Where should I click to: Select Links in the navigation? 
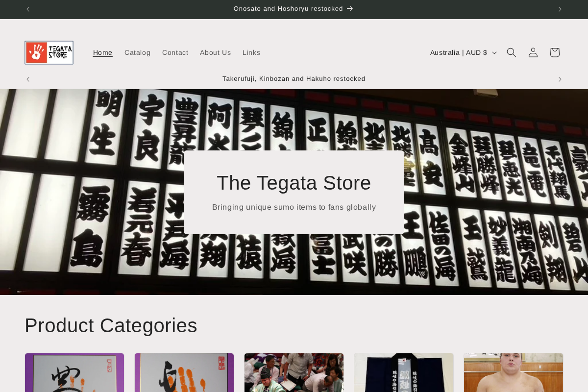(251, 52)
